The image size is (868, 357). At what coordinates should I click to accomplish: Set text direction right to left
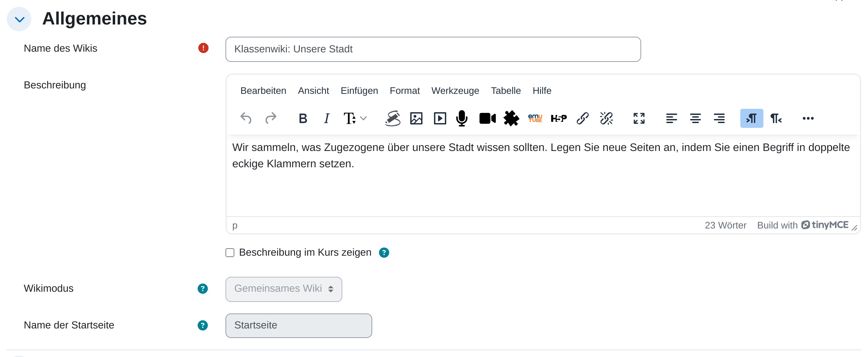[776, 118]
